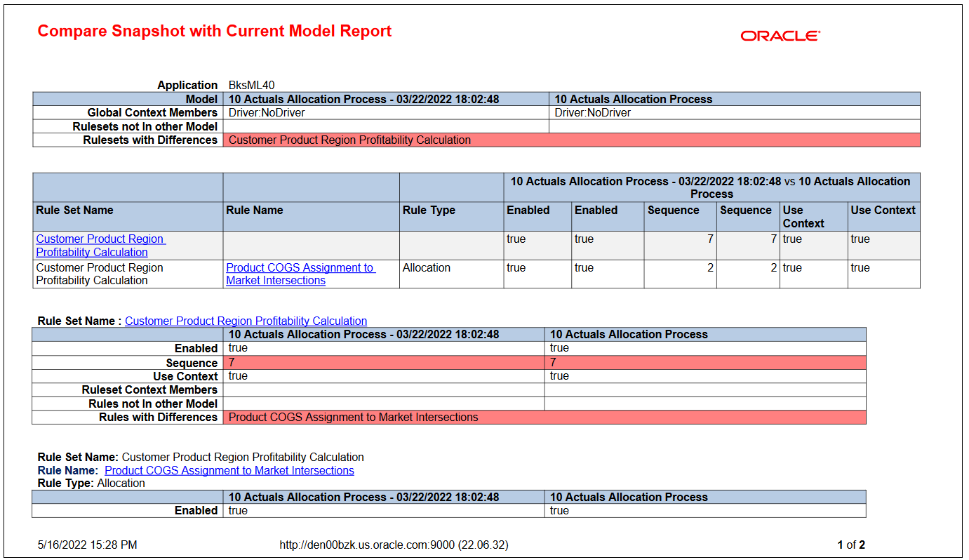Click the 'Rules with Differences' label
Image resolution: width=969 pixels, height=560 pixels.
(x=158, y=417)
